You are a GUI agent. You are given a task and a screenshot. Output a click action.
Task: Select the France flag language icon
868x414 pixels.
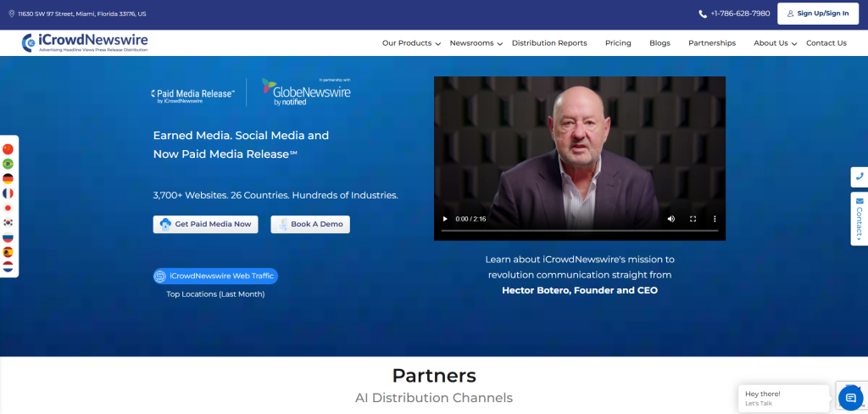click(x=8, y=193)
